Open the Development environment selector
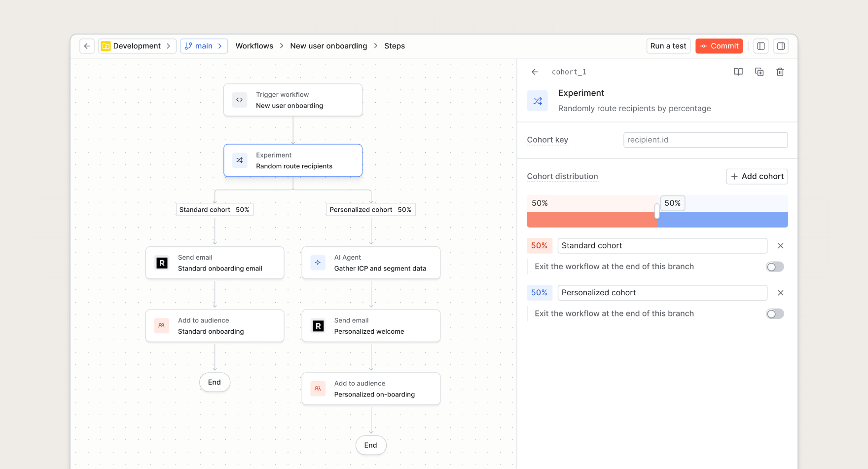This screenshot has height=469, width=868. (137, 46)
